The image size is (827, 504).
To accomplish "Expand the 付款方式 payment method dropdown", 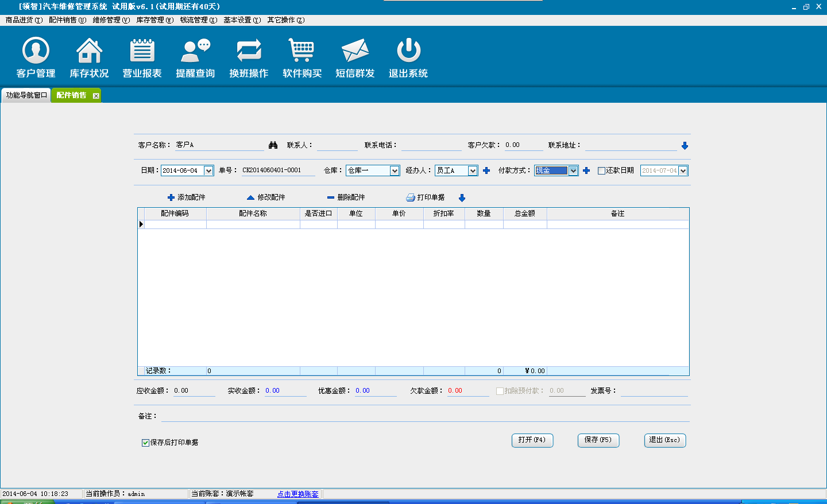I will pyautogui.click(x=573, y=170).
